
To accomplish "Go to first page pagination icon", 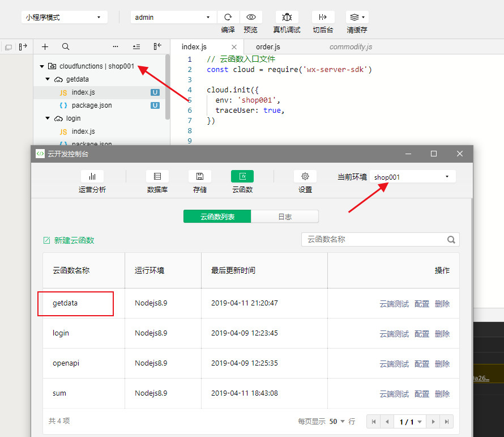I will coord(374,422).
